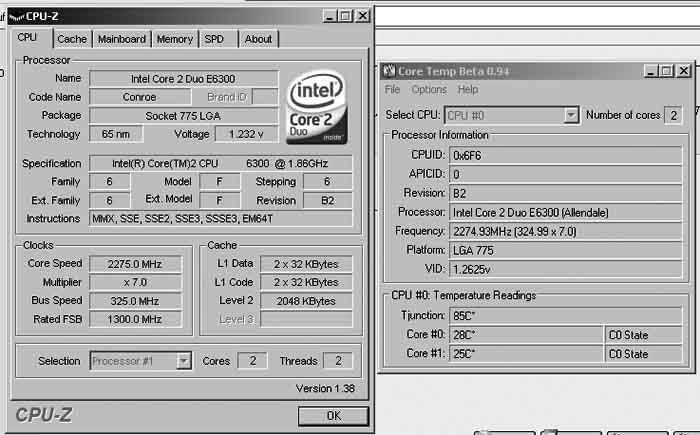700x435 pixels.
Task: Click the CPUID value 0x6F6
Action: click(566, 155)
